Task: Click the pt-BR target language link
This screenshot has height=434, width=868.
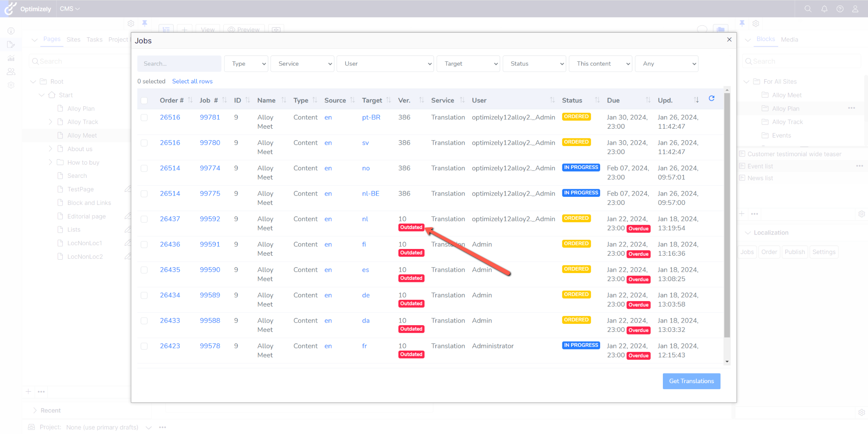Action: (371, 117)
